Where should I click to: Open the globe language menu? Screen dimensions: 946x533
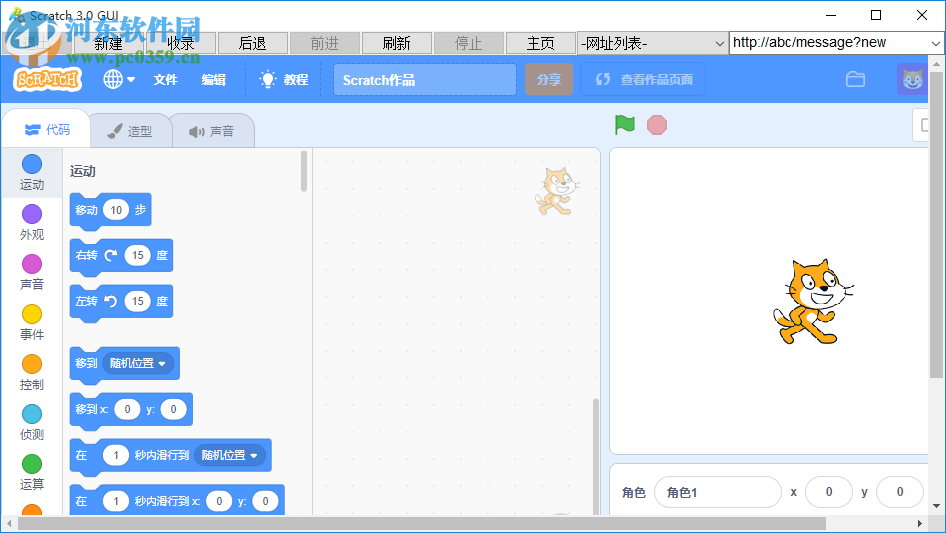(x=119, y=79)
